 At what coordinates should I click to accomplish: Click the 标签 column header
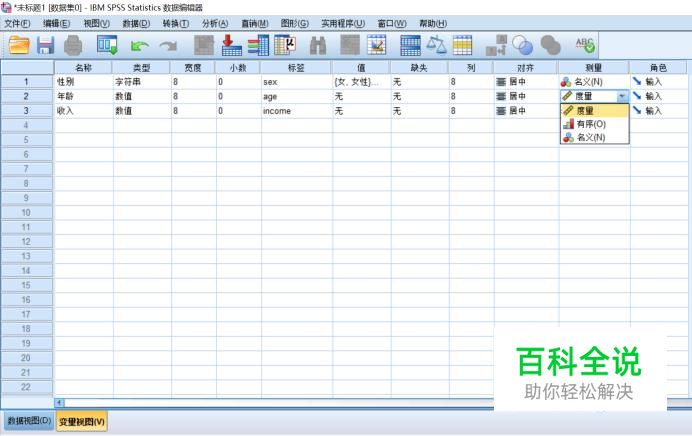coord(296,68)
